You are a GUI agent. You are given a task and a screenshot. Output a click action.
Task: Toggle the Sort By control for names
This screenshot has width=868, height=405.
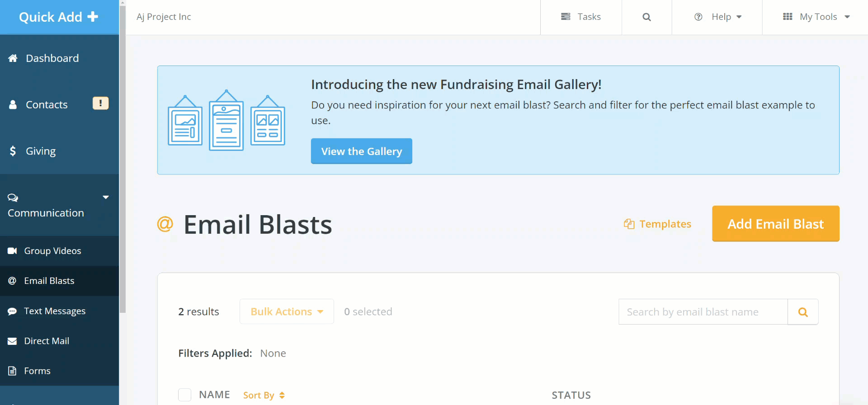point(264,395)
